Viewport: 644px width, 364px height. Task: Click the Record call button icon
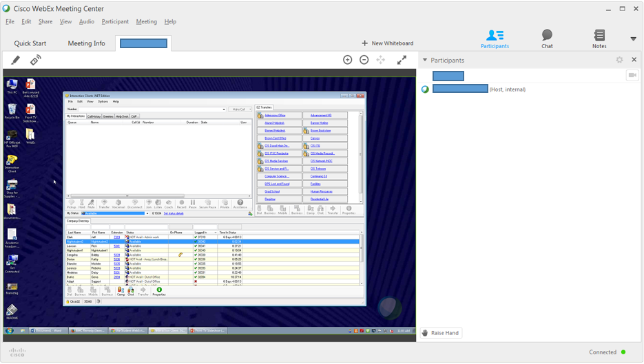click(182, 204)
